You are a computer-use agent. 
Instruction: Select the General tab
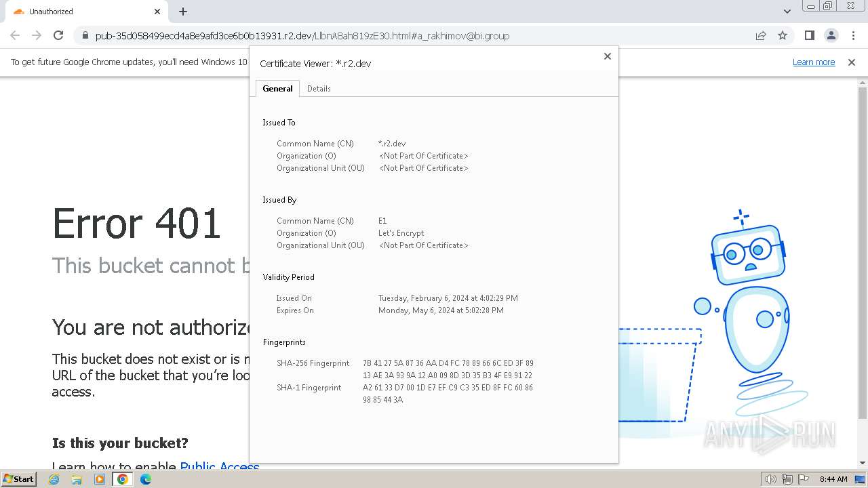(277, 89)
